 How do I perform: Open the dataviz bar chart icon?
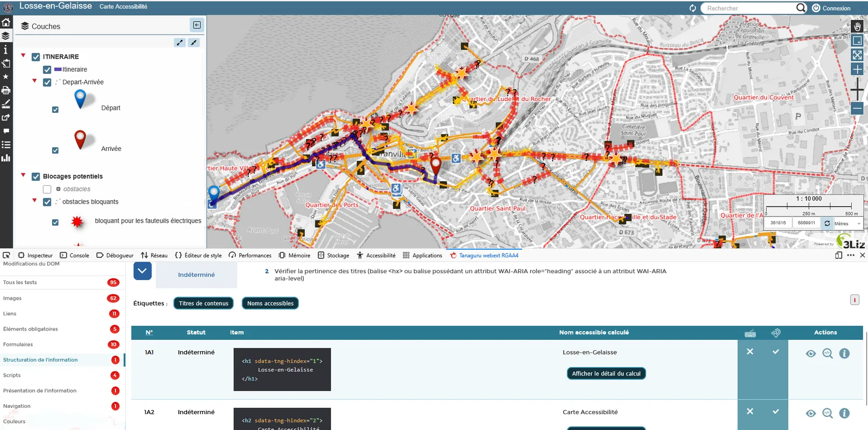point(6,158)
